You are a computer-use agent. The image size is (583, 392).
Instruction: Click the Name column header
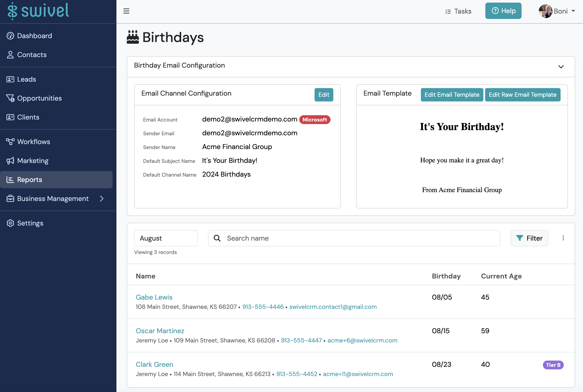pyautogui.click(x=145, y=276)
